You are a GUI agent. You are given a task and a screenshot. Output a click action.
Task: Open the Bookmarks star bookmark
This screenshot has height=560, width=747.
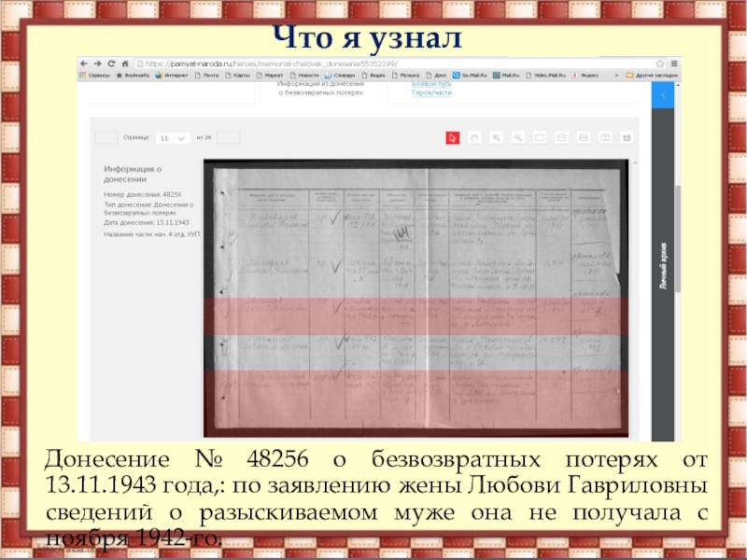(133, 76)
